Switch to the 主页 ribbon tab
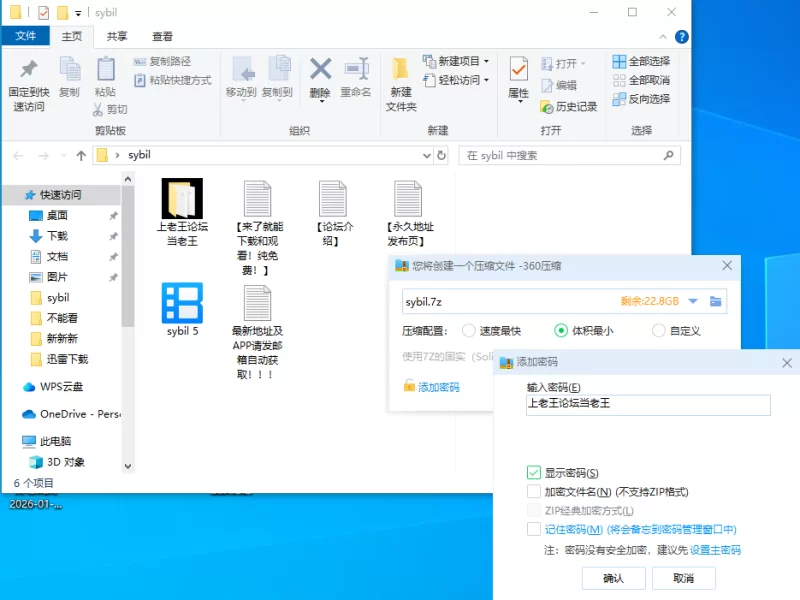 [72, 36]
